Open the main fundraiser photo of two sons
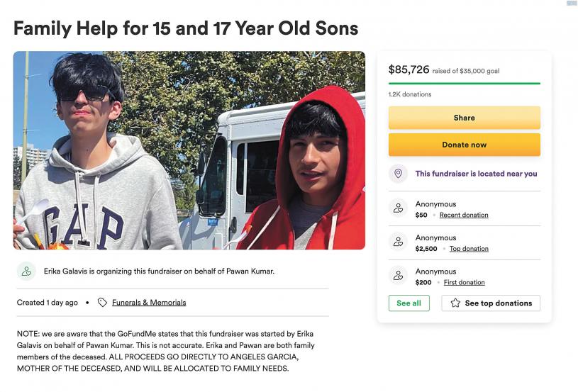Viewport: 578px width, 392px height. 189,150
